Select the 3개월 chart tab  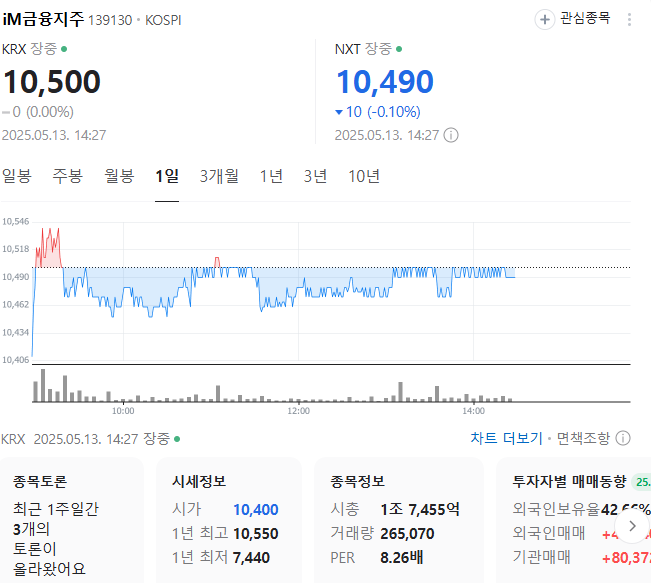click(x=219, y=176)
